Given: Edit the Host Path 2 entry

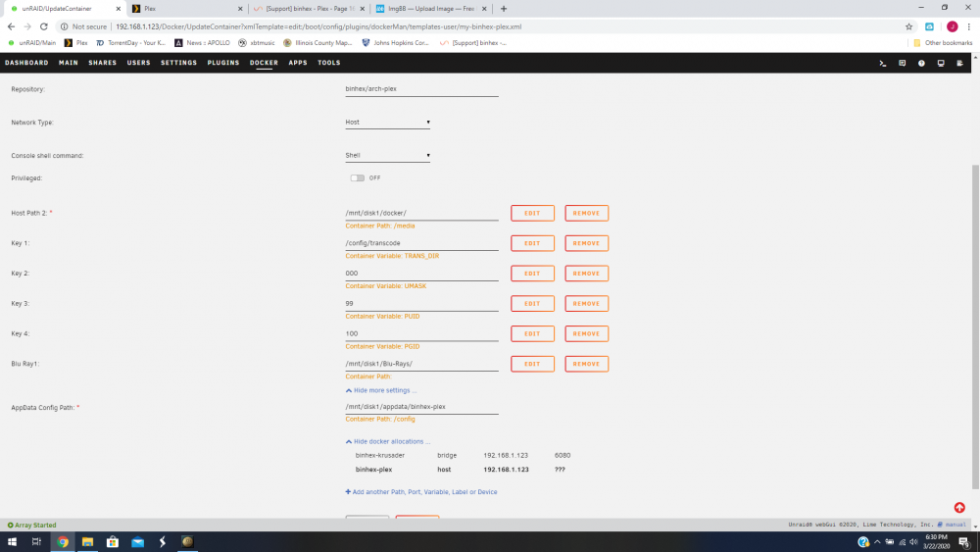Looking at the screenshot, I should [x=532, y=213].
